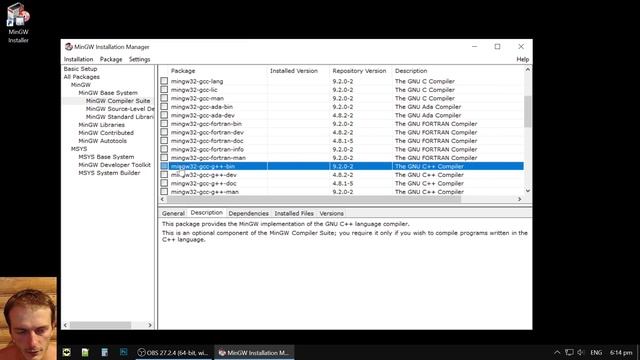
Task: Click package list scroll-down arrow
Action: tap(527, 191)
